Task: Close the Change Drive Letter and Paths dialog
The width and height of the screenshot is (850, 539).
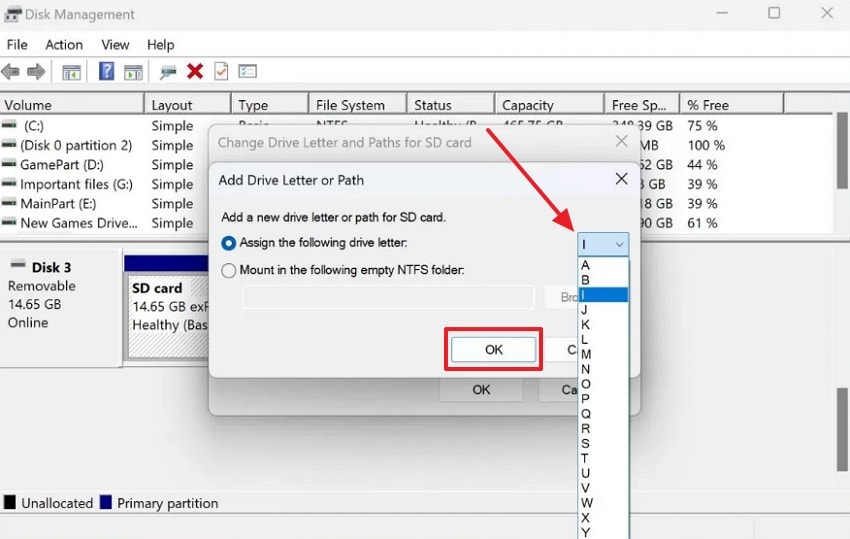Action: (621, 142)
